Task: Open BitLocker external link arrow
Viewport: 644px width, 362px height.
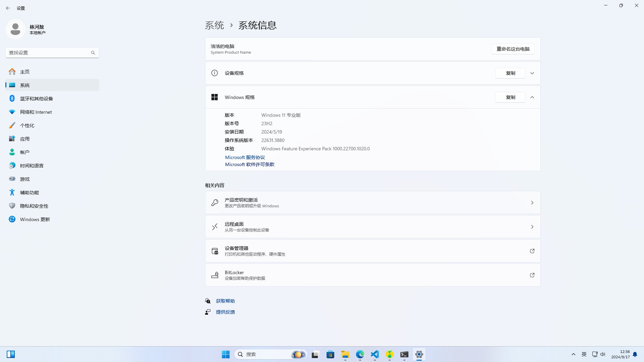Action: 532,275
